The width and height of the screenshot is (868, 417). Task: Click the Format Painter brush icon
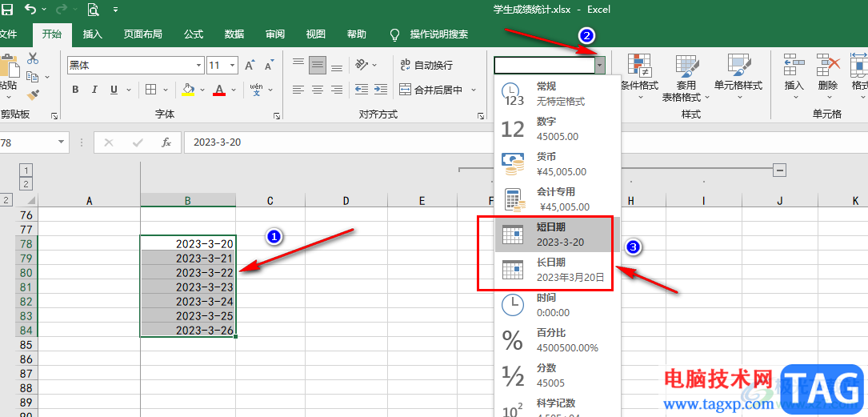click(x=33, y=94)
